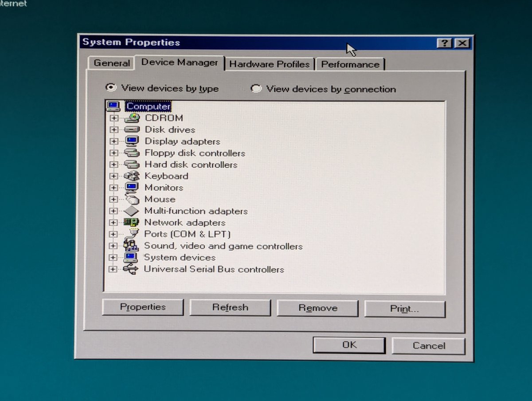The height and width of the screenshot is (401, 532).
Task: Select the Display adapters label text
Action: (182, 142)
